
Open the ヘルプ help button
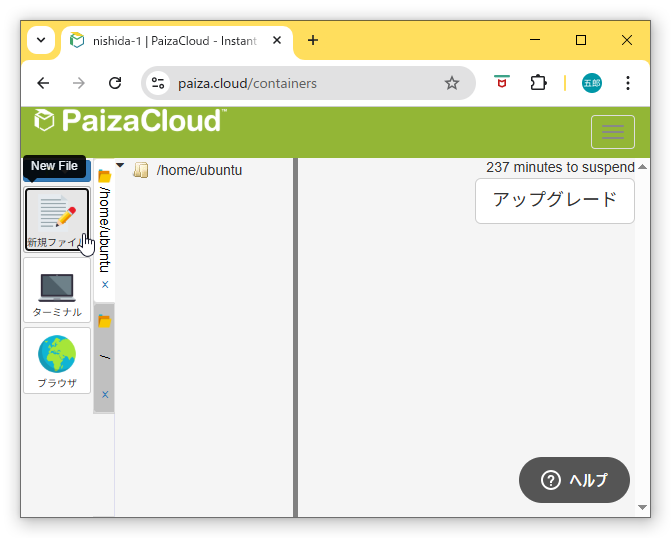coord(574,480)
